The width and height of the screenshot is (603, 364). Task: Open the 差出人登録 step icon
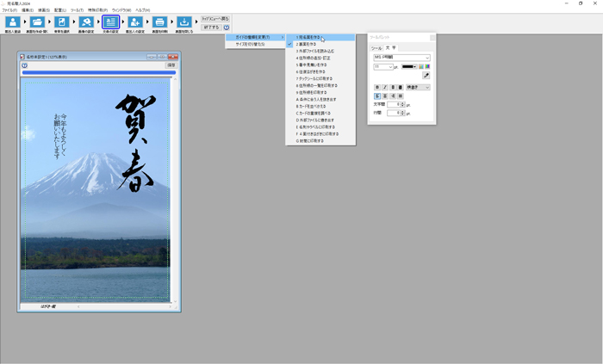pos(13,22)
